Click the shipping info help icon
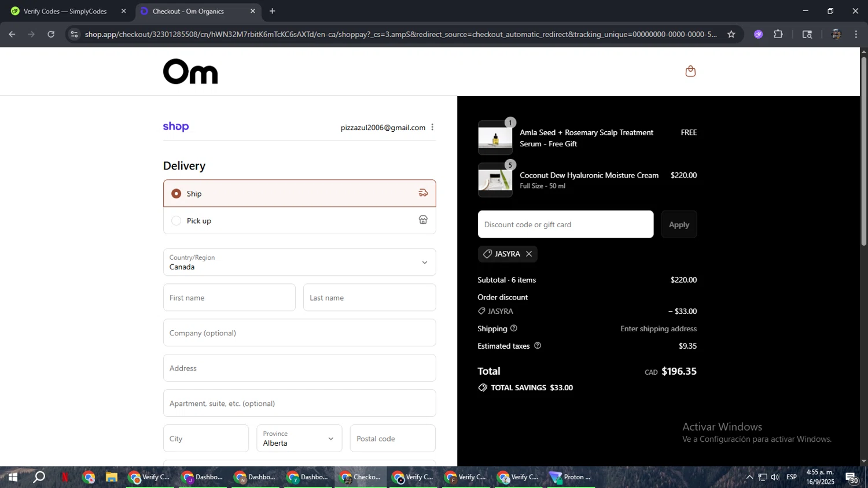 pos(513,328)
